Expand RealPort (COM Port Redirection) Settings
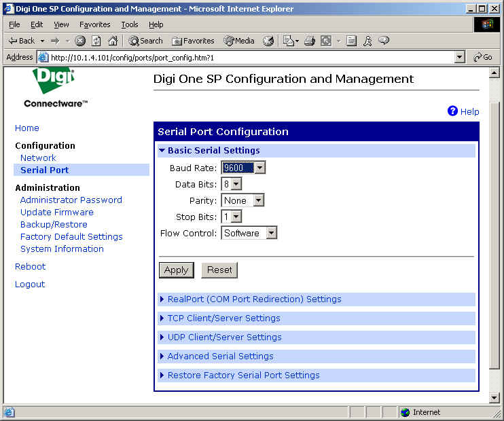 (x=254, y=299)
